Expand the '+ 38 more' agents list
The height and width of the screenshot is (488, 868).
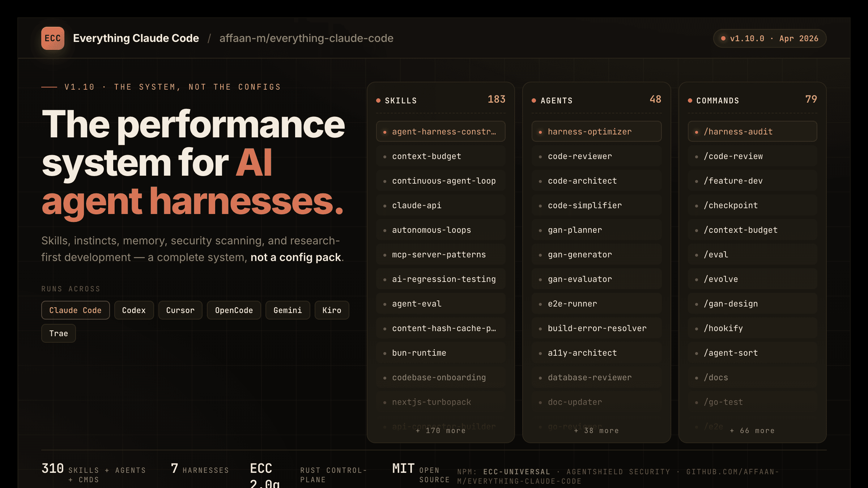tap(596, 430)
